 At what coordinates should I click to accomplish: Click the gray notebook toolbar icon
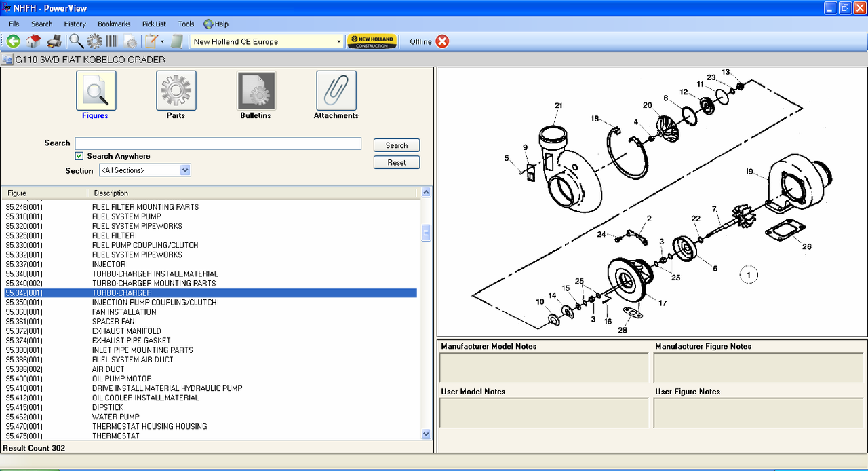[x=177, y=41]
